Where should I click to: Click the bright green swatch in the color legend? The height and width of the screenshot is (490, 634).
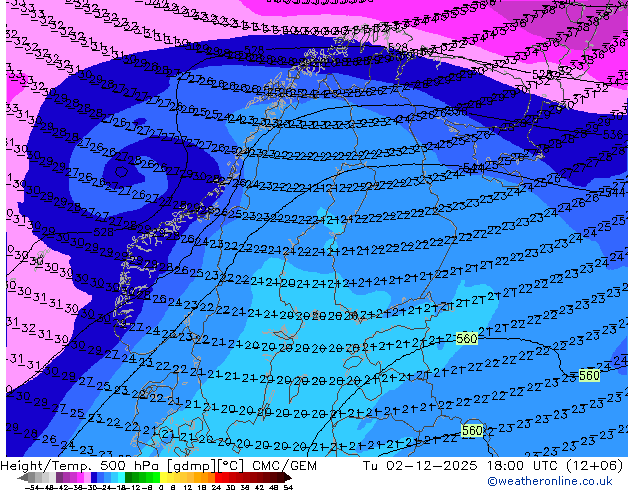156,477
